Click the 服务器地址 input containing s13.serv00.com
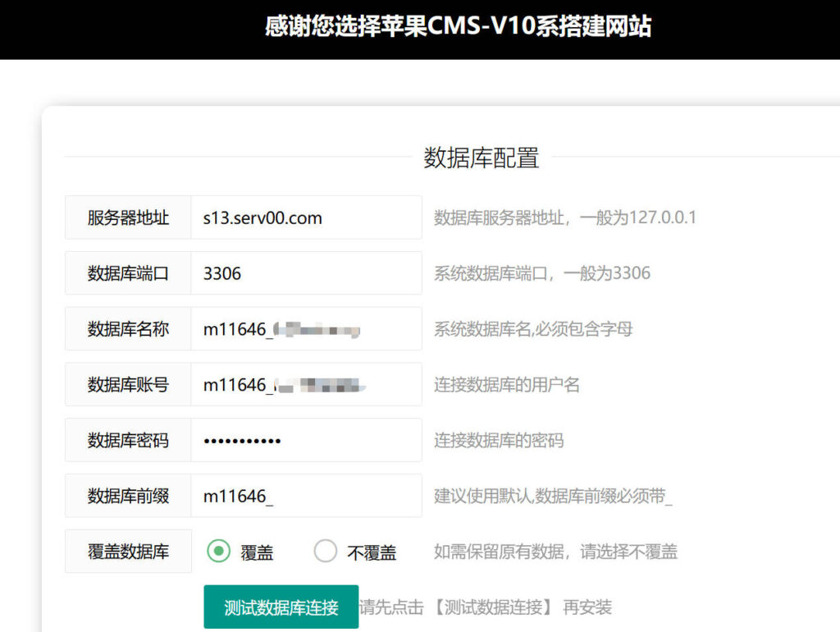The image size is (840, 632). (x=305, y=218)
